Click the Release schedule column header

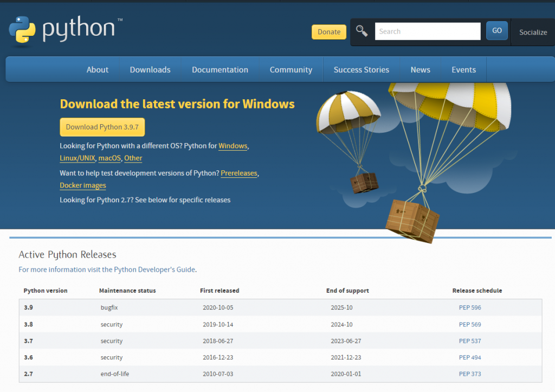[477, 291]
